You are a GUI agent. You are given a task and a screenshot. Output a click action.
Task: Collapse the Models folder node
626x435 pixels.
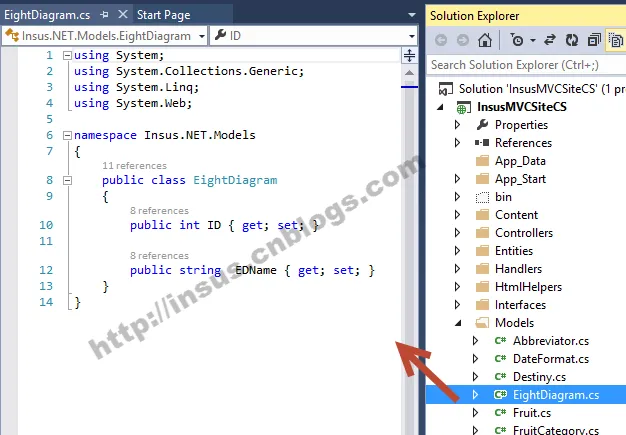point(458,323)
